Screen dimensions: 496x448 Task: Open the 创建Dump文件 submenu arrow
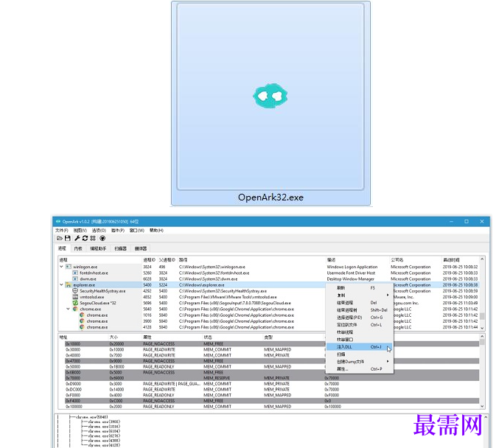pos(388,361)
